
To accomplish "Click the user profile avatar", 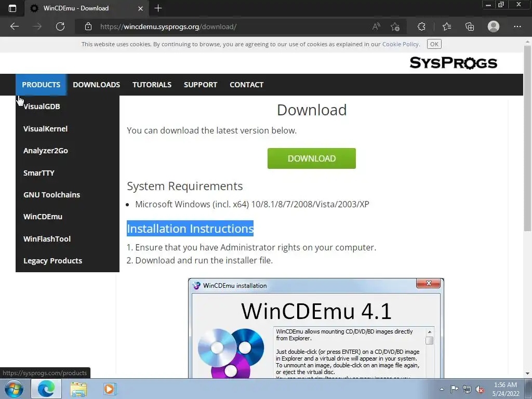I will (494, 26).
